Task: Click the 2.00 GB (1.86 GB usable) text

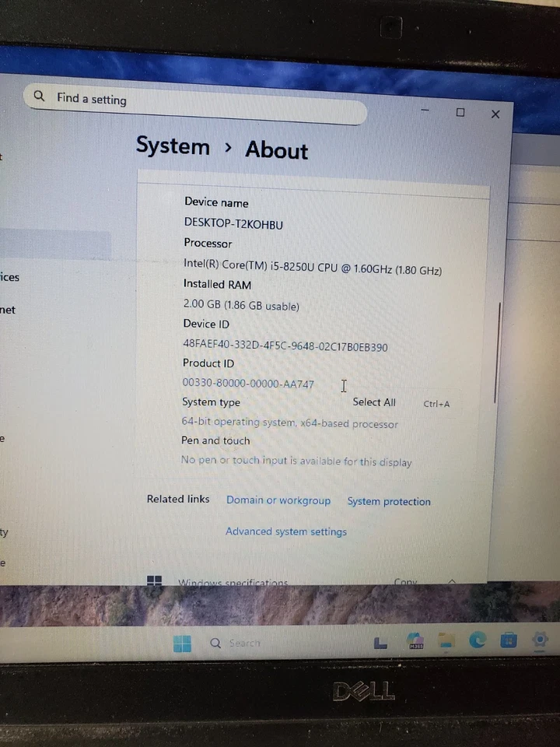Action: point(241,305)
